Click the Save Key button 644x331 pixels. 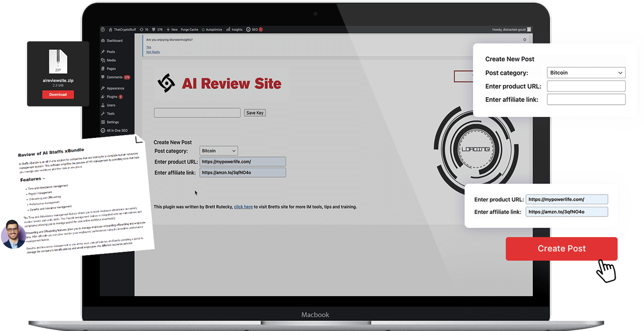click(254, 113)
